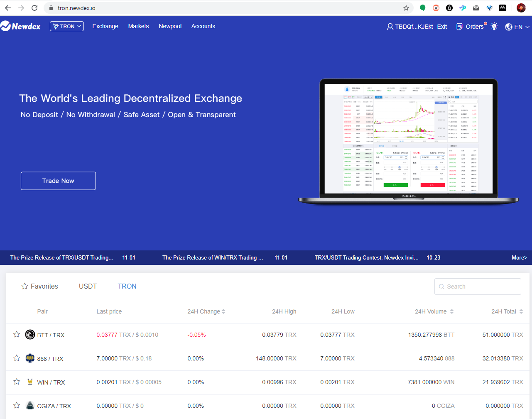The height and width of the screenshot is (419, 532).
Task: Open the Orders link
Action: (475, 27)
